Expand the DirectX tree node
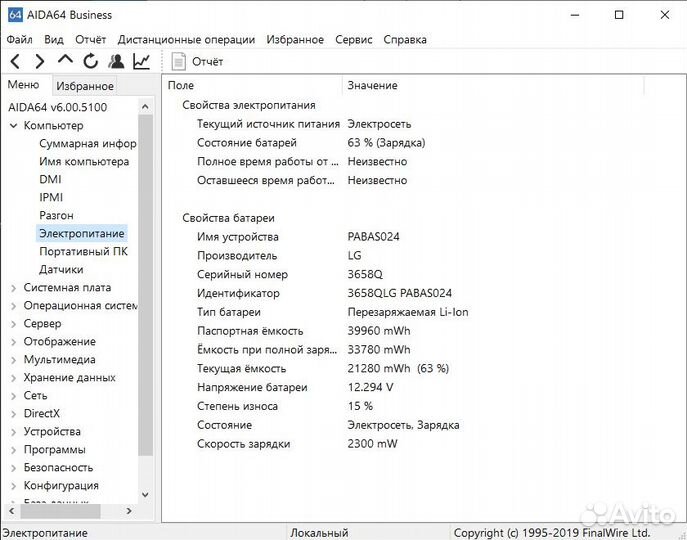The height and width of the screenshot is (540, 687). point(14,414)
